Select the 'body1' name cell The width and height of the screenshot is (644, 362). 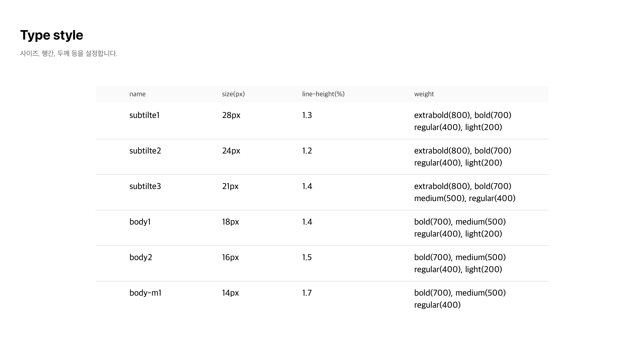click(x=140, y=222)
